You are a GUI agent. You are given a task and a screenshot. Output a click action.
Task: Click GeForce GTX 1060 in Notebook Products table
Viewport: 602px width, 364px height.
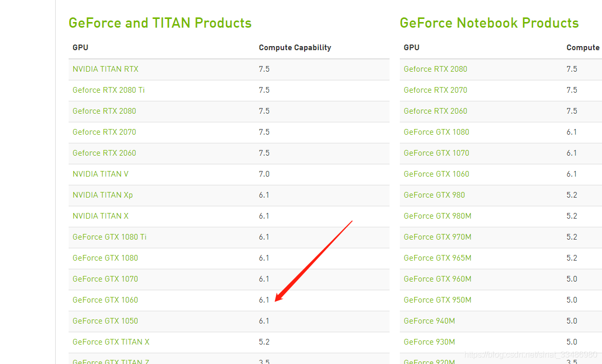click(x=436, y=174)
